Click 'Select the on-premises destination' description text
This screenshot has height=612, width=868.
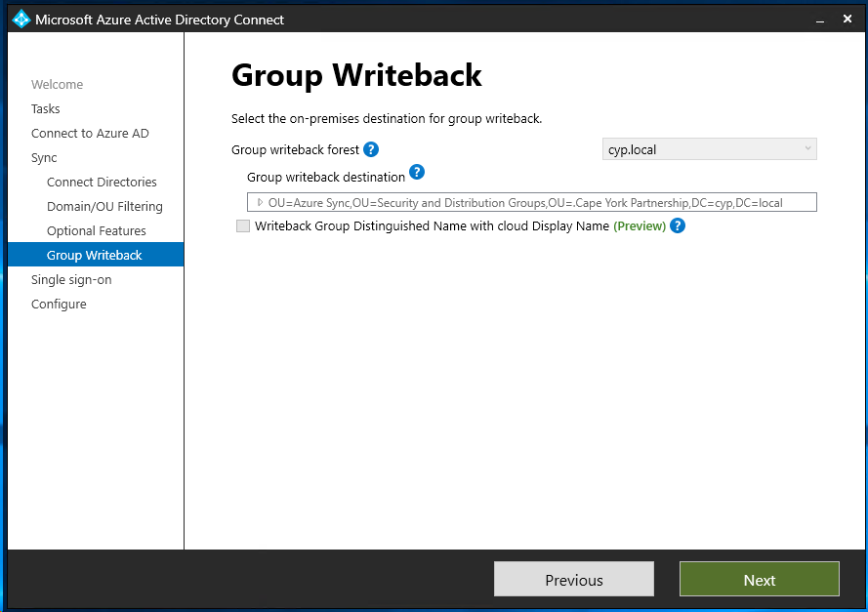click(x=387, y=118)
